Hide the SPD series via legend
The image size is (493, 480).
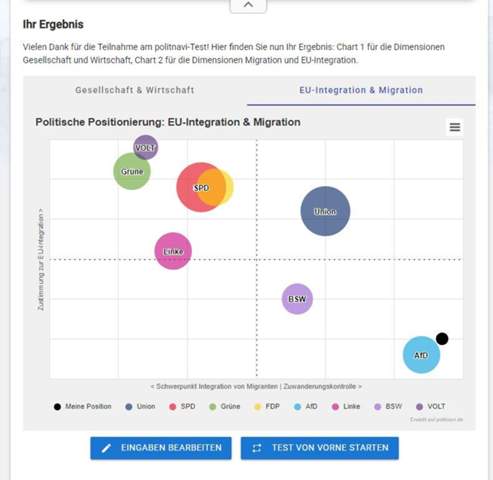(x=182, y=407)
